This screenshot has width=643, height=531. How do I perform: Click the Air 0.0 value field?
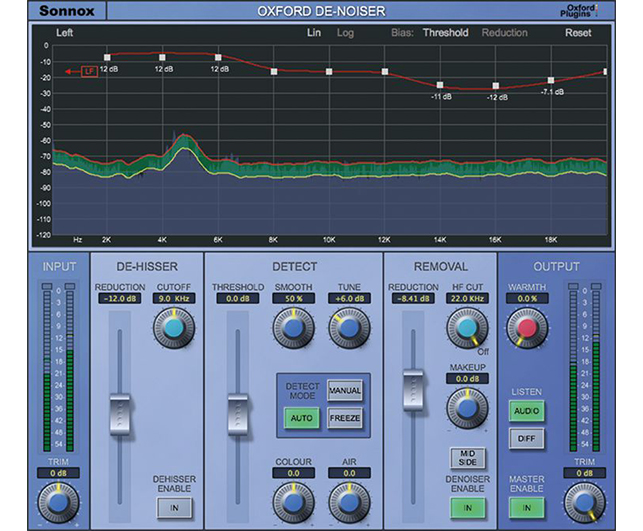[349, 473]
